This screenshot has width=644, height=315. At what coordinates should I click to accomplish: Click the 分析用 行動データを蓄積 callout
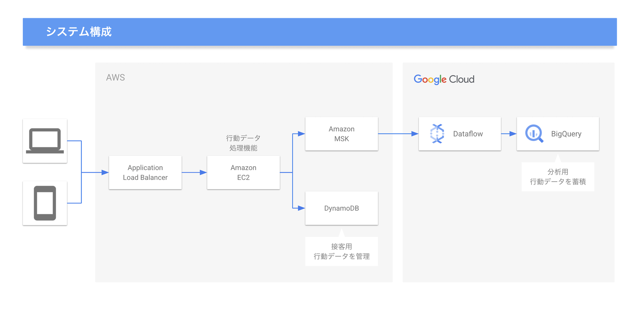coord(558,177)
